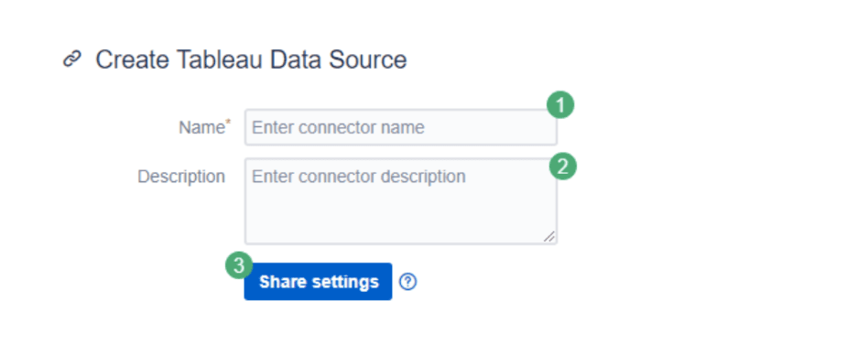The image size is (868, 354).
Task: Click the green badge numbered 1
Action: (x=560, y=105)
